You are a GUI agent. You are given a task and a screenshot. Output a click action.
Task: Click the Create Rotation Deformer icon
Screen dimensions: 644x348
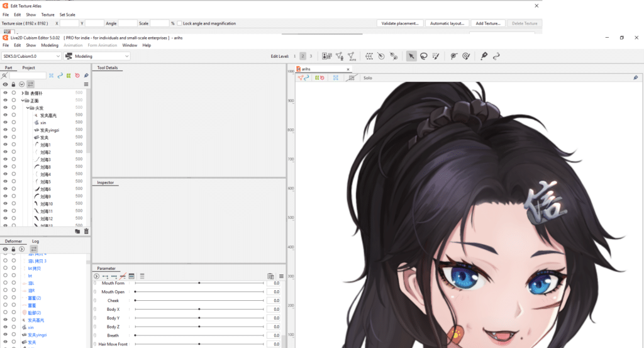point(381,56)
